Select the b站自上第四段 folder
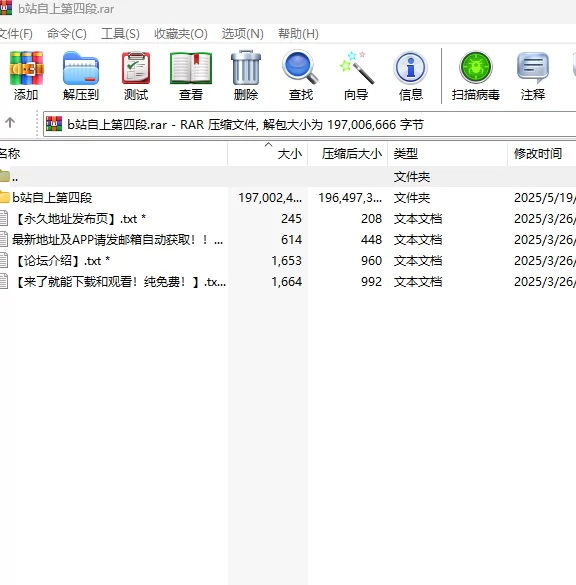Viewport: 576px width, 585px height. [52, 198]
